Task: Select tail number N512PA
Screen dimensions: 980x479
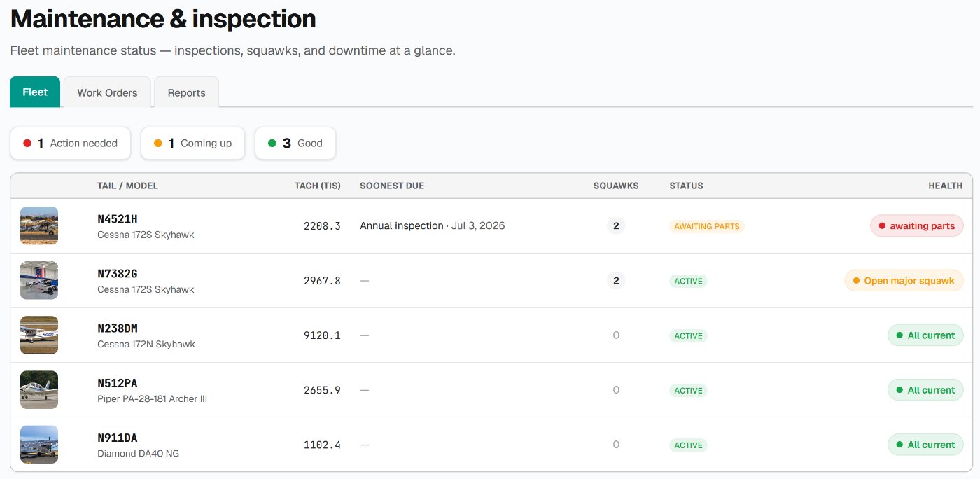Action: (118, 383)
